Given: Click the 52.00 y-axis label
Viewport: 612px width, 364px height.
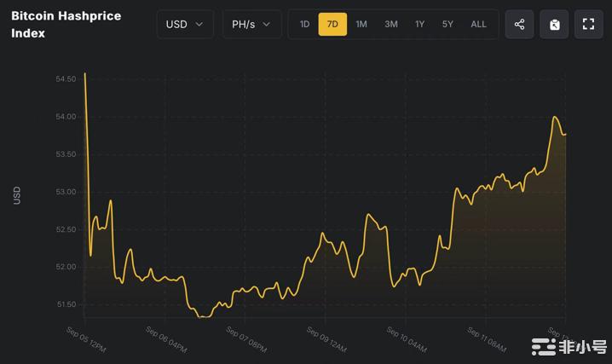Looking at the screenshot, I should coord(66,267).
